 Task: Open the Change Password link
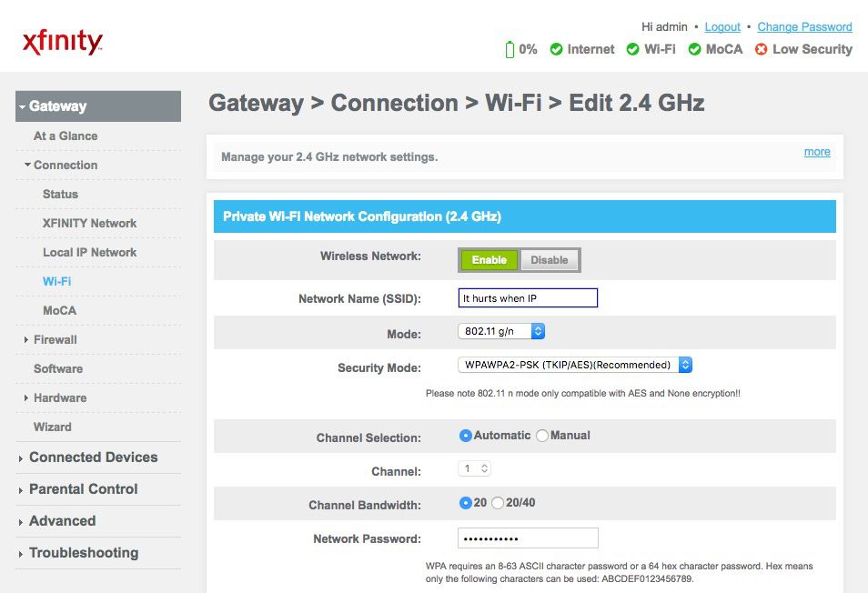[804, 27]
